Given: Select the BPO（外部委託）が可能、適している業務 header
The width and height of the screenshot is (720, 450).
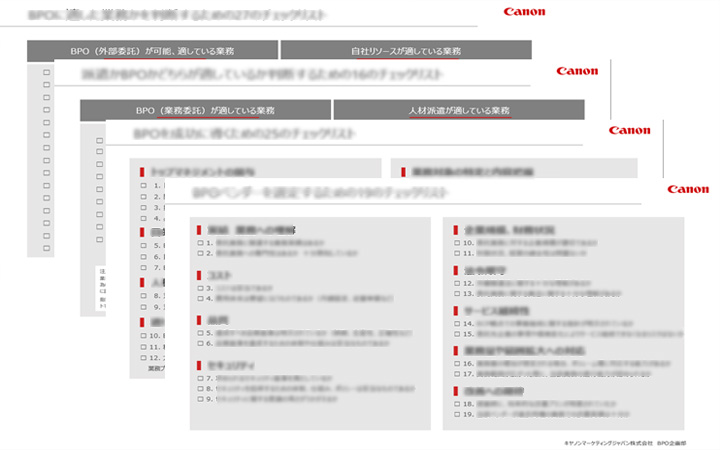Looking at the screenshot, I should coord(151,50).
